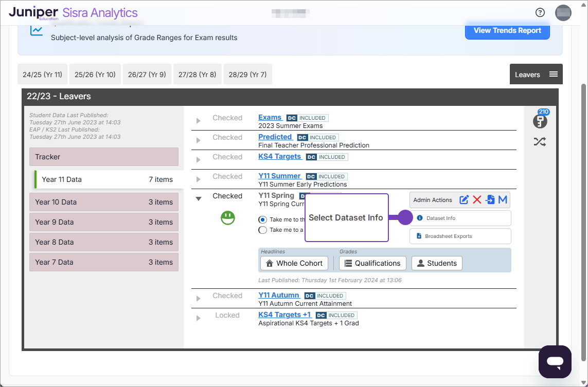Click the red X delete icon
Image resolution: width=588 pixels, height=387 pixels.
click(477, 200)
